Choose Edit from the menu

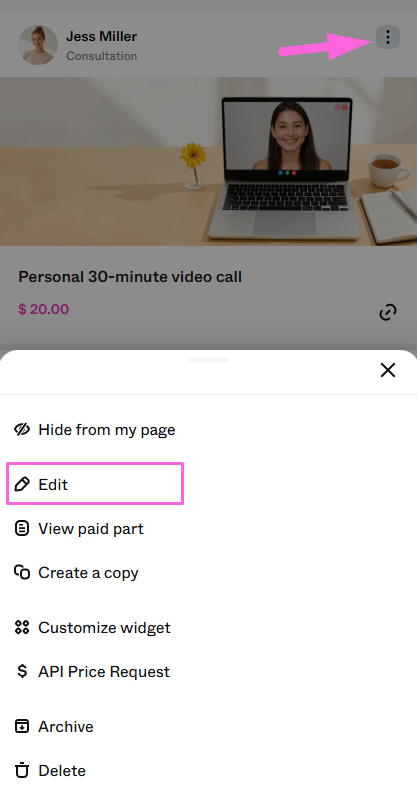tap(95, 484)
